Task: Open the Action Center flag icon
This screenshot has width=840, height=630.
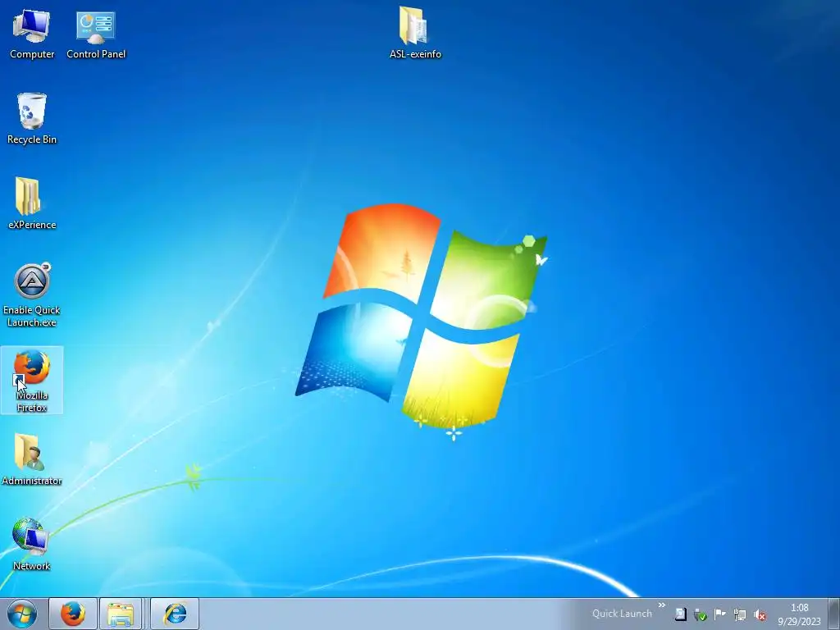Action: click(x=720, y=614)
